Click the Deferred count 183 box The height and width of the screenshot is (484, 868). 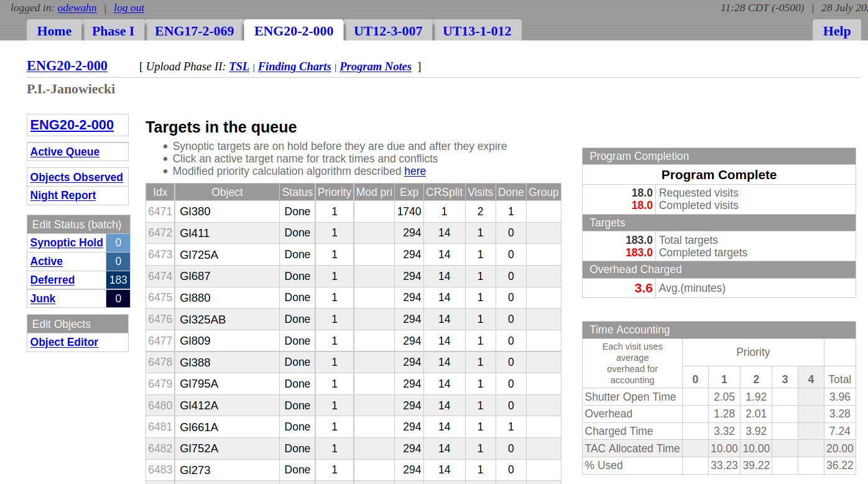tap(118, 280)
